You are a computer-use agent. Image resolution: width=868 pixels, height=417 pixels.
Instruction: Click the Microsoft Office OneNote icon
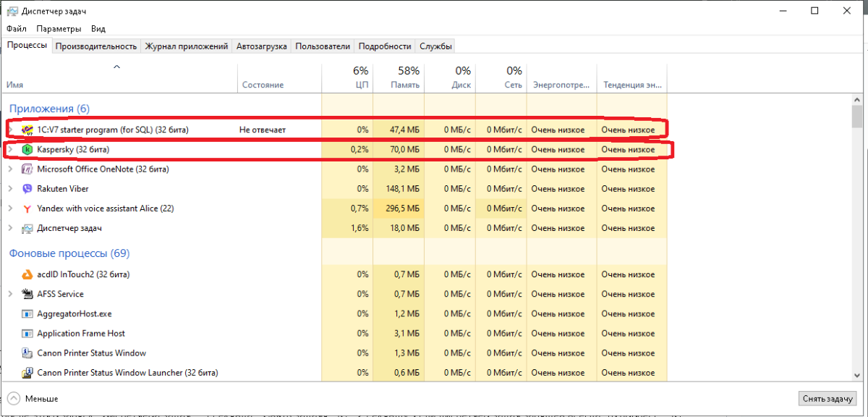point(27,169)
